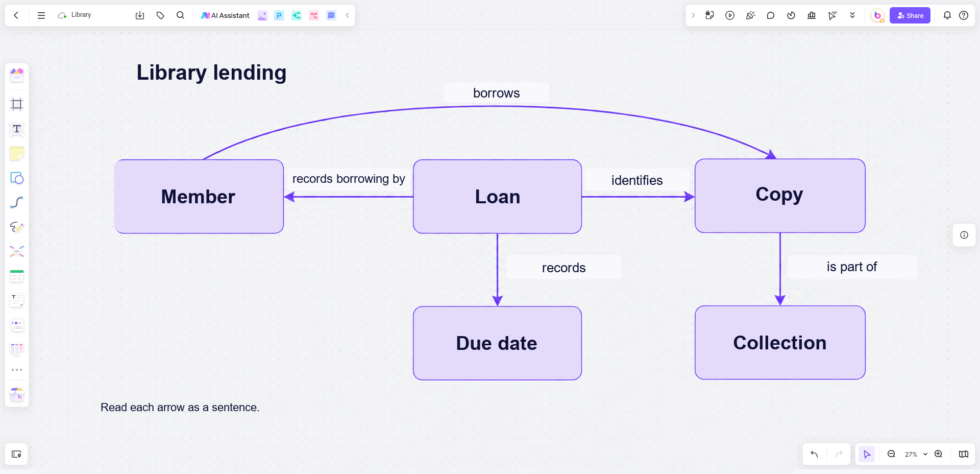The image size is (980, 474).
Task: Open the hamburger main menu
Action: point(41,15)
